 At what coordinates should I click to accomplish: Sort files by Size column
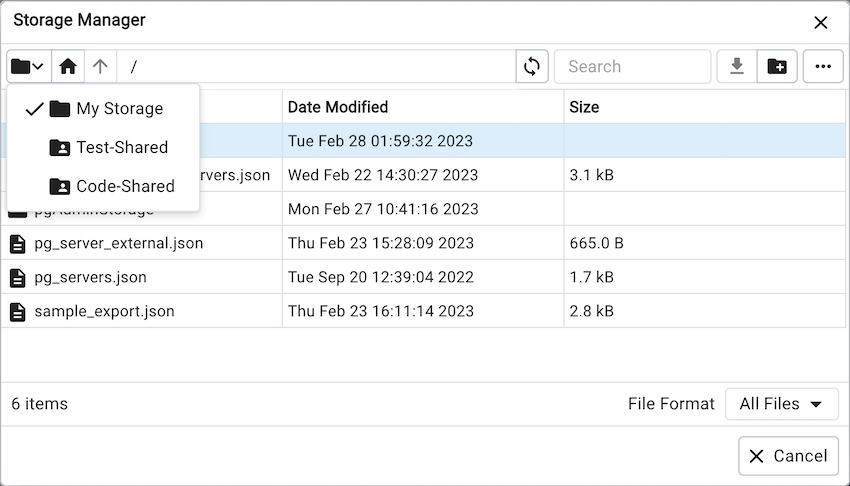click(585, 107)
